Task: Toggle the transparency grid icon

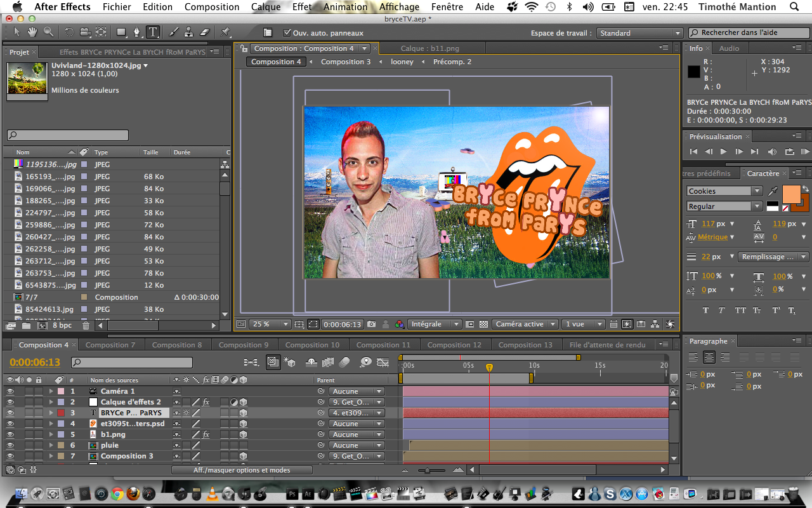Action: click(x=483, y=324)
